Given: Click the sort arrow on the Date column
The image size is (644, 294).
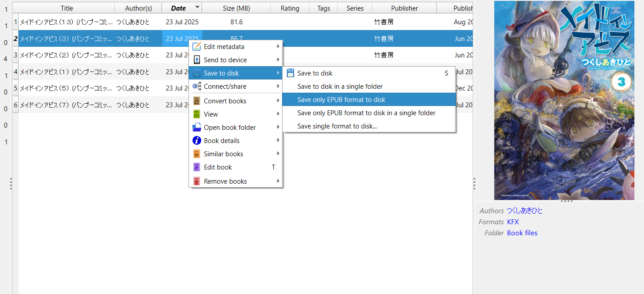Looking at the screenshot, I should click(197, 7).
